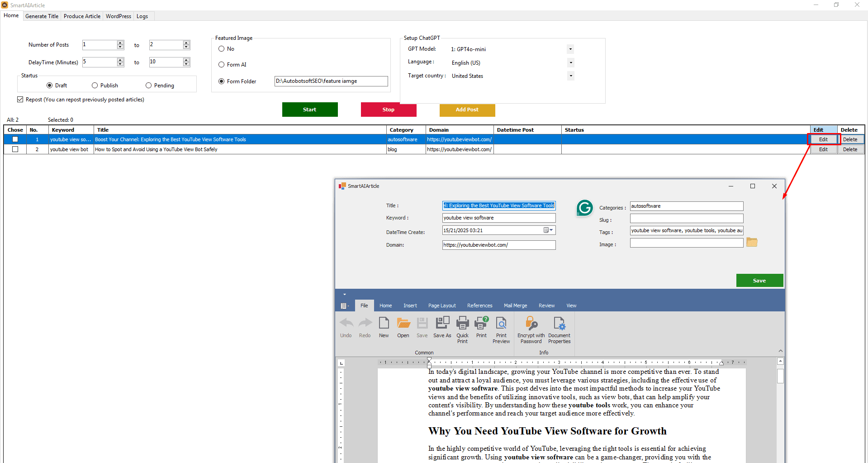Open the References ribbon tab
The width and height of the screenshot is (868, 463).
point(480,306)
